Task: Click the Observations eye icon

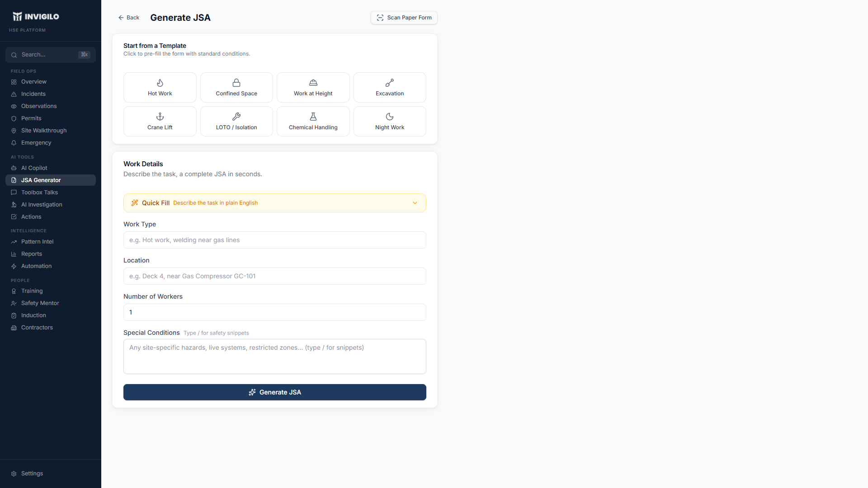Action: (x=14, y=107)
